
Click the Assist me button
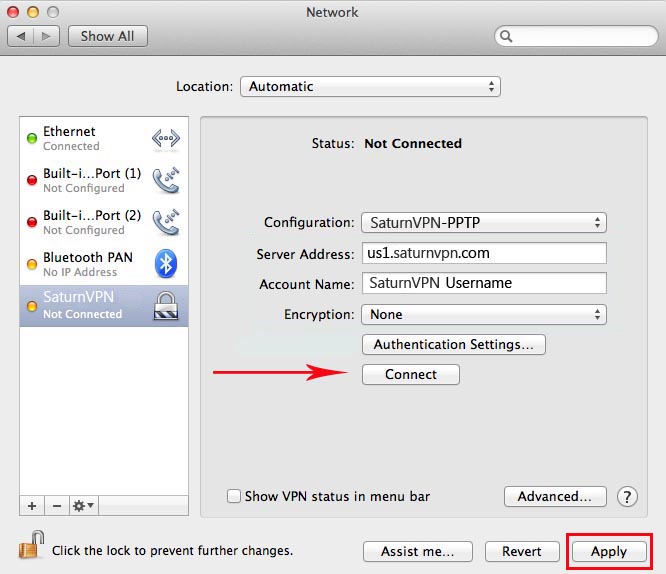[x=418, y=551]
